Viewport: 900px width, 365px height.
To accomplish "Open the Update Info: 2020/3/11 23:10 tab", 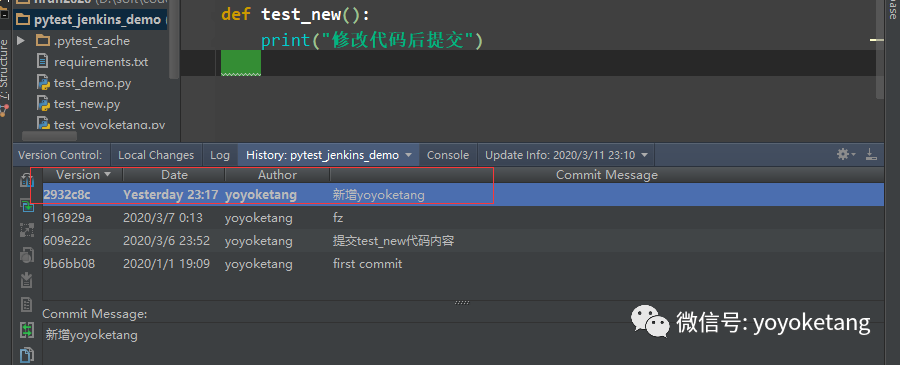I will 567,155.
